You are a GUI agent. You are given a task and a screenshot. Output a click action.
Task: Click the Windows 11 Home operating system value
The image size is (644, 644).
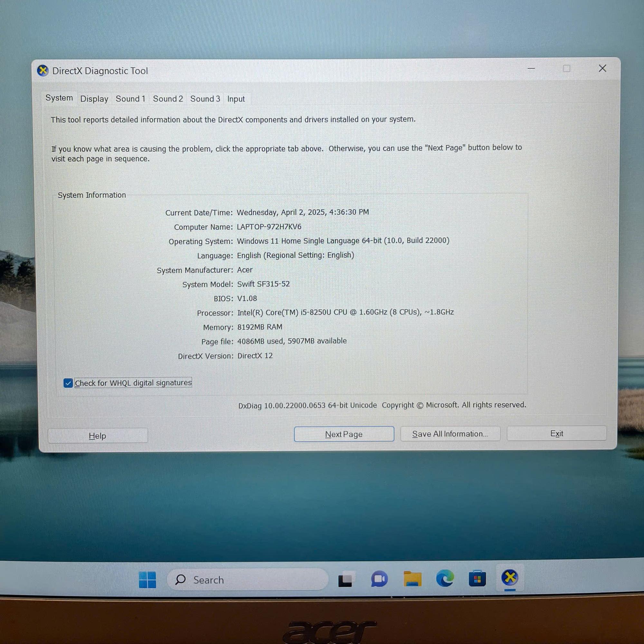(x=343, y=241)
